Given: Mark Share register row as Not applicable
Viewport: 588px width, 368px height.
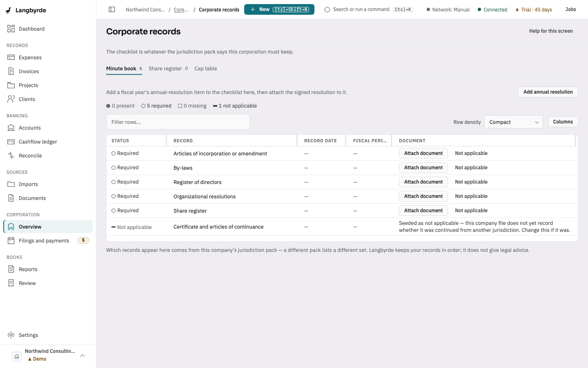Looking at the screenshot, I should pos(471,211).
